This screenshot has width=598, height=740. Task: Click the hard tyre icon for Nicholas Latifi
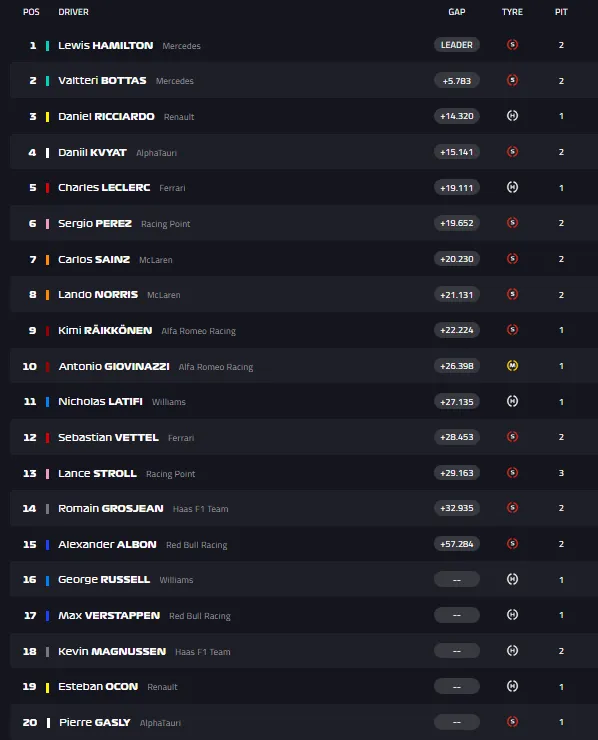pyautogui.click(x=512, y=402)
